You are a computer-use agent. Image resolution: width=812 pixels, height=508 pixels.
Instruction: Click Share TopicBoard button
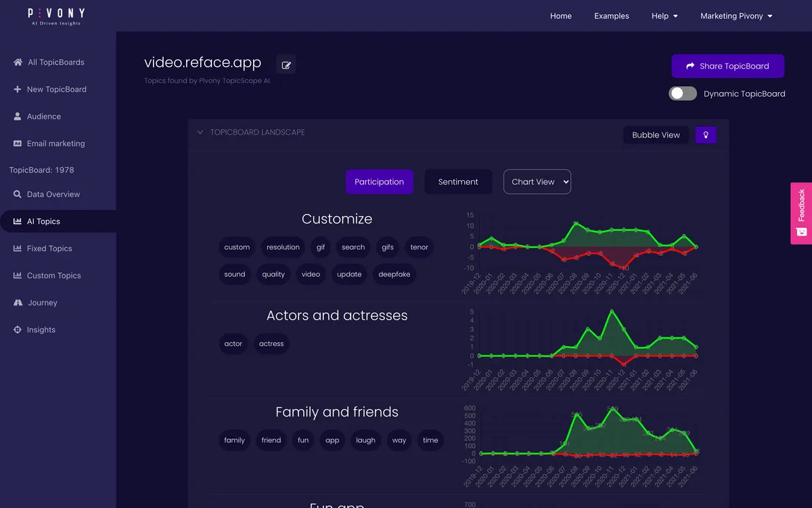tap(728, 66)
